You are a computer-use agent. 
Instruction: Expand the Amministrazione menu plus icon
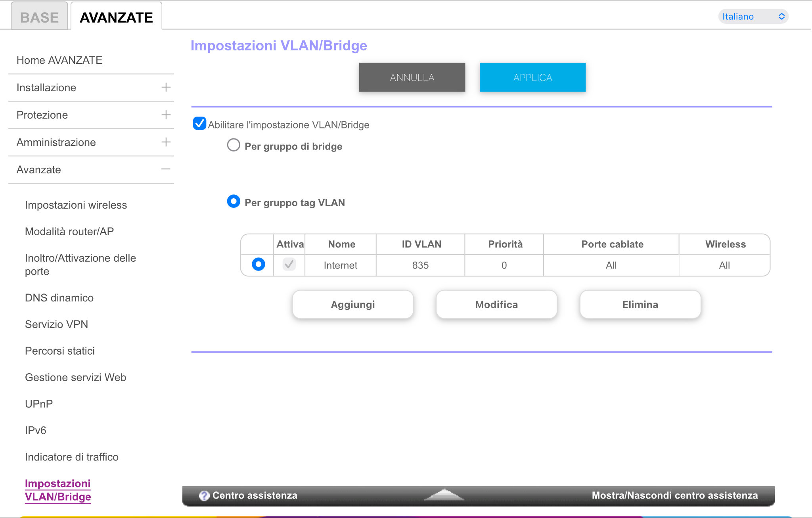[x=166, y=142]
